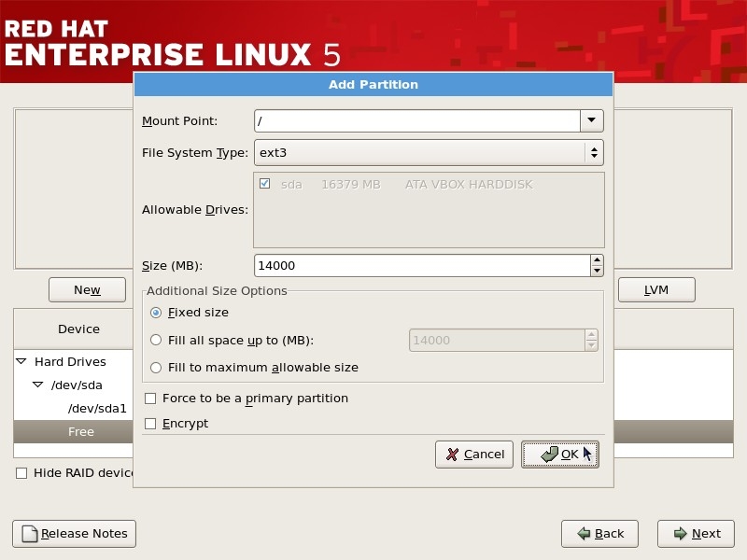Viewport: 747px width, 560px height.
Task: Collapse the /dev/sda tree node
Action: click(38, 385)
